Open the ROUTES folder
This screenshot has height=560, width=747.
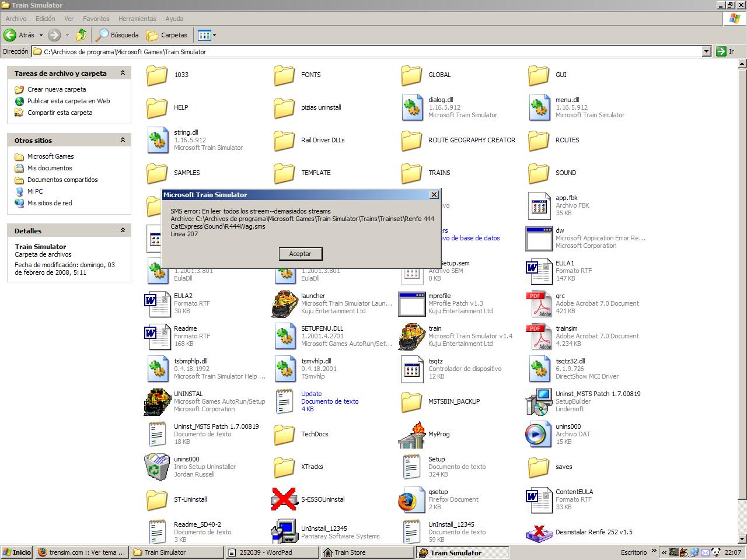coord(539,140)
